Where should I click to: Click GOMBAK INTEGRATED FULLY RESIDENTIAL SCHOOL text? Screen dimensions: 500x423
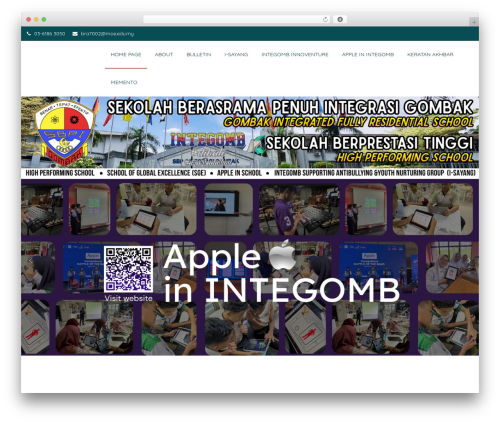coord(348,122)
